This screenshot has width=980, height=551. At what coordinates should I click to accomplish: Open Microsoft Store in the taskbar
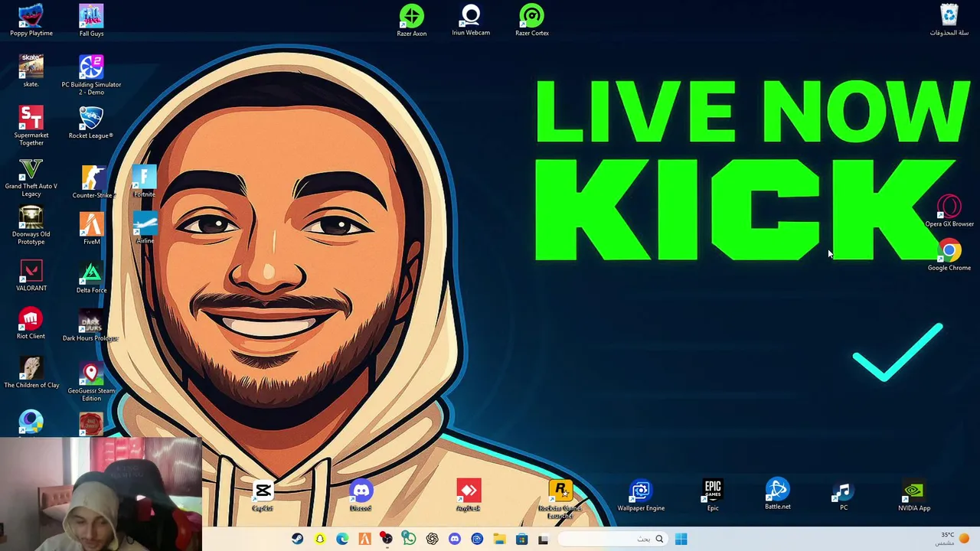[521, 540]
